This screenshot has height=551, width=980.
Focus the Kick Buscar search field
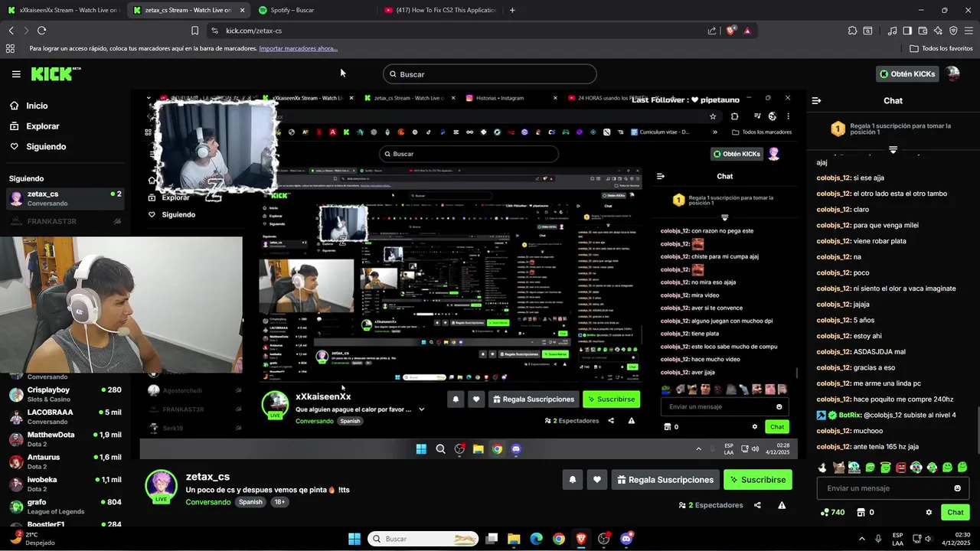pyautogui.click(x=490, y=74)
